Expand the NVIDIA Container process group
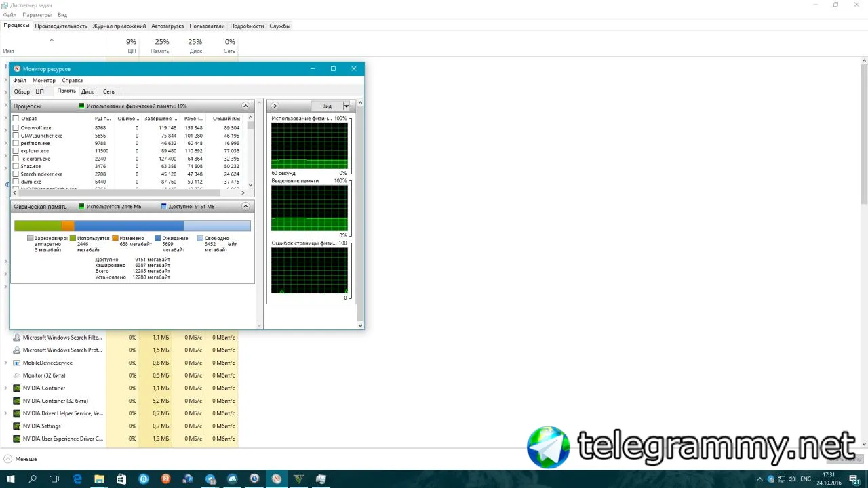The height and width of the screenshot is (488, 868). pyautogui.click(x=6, y=388)
